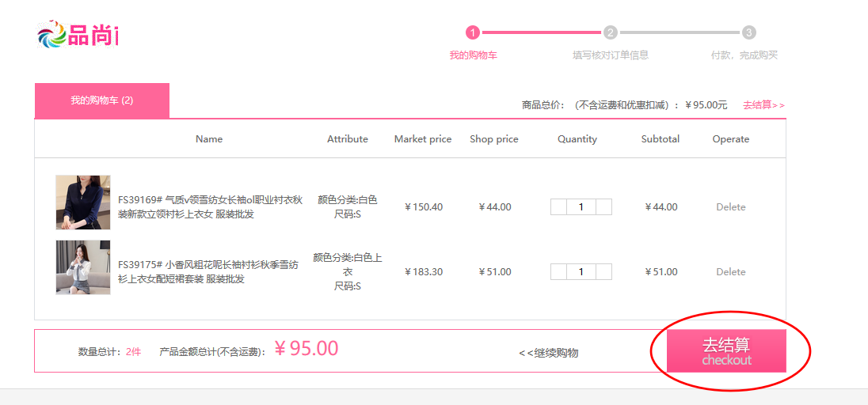Delete the FS39169# item from cart
Viewport: 868px width, 405px height.
[730, 207]
